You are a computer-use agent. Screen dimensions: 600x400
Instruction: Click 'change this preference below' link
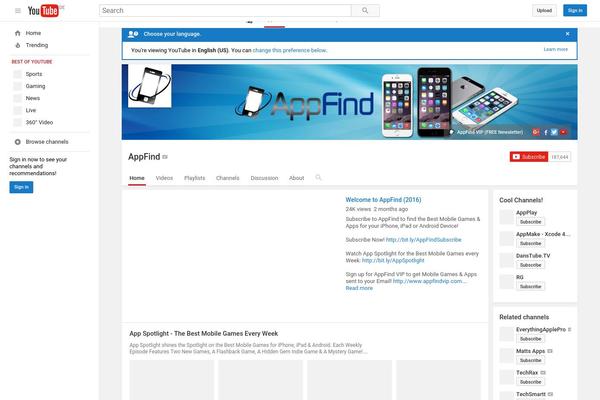coord(290,50)
